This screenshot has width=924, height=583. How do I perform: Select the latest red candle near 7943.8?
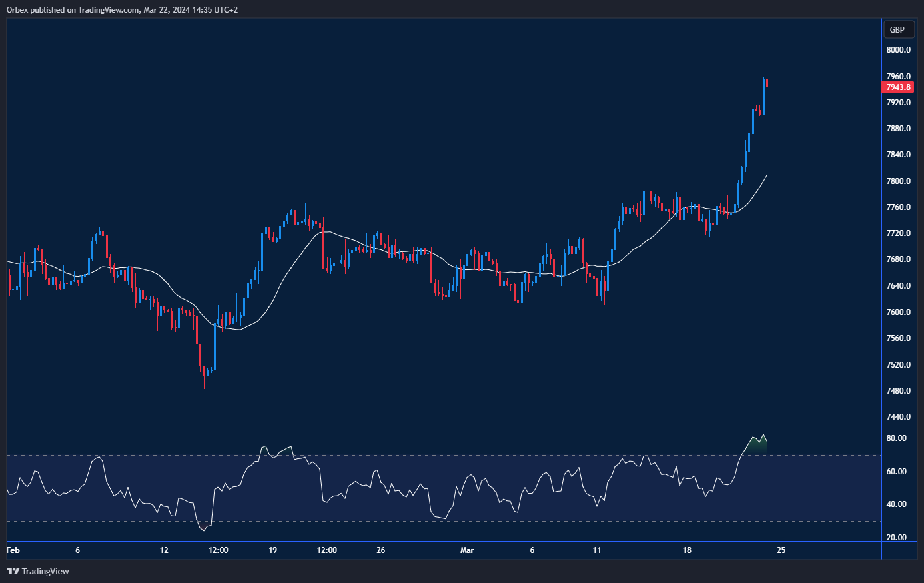coord(767,83)
